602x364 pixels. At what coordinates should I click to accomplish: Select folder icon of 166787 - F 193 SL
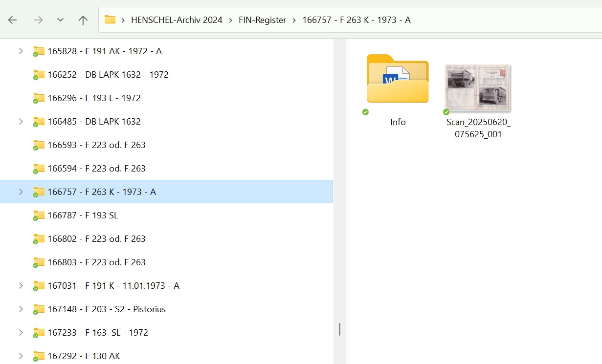[39, 215]
